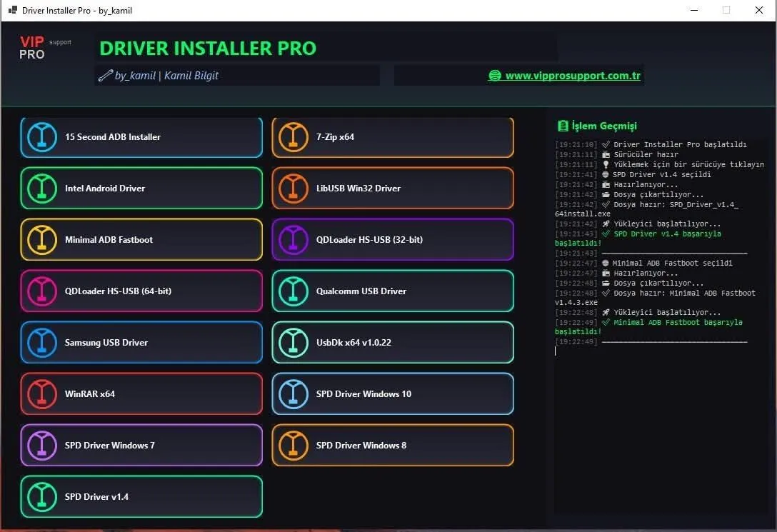Launch the LibUSB Win32 Driver installer
777x532 pixels.
click(x=393, y=189)
